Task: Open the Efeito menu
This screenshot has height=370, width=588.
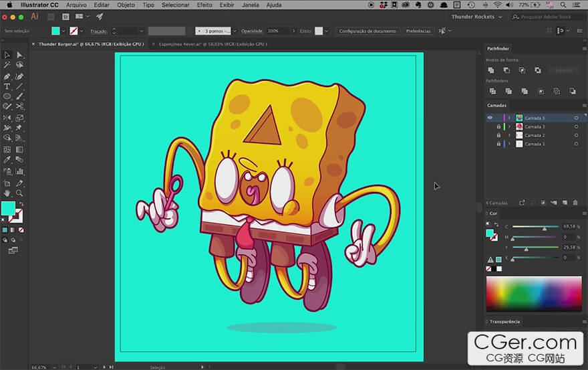Action: [204, 5]
